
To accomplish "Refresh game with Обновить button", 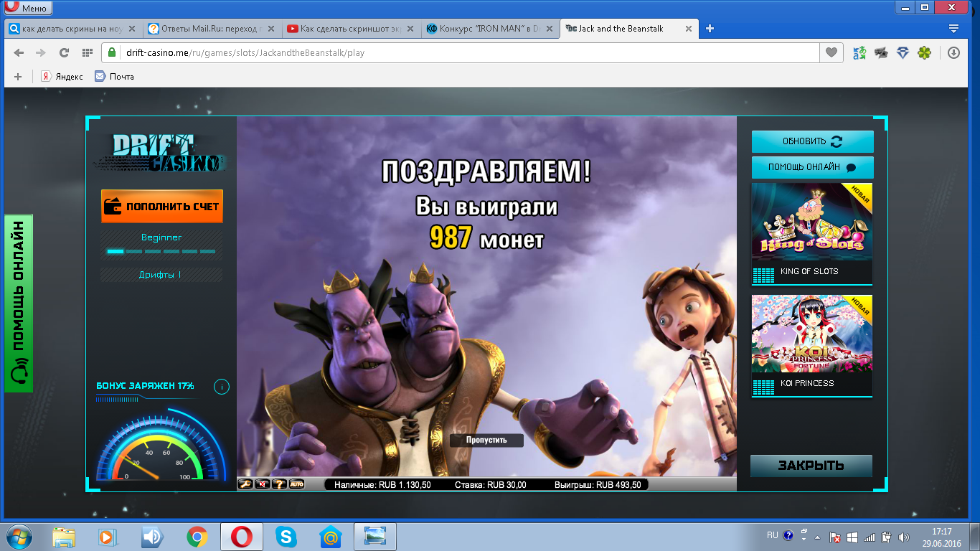I will point(812,141).
